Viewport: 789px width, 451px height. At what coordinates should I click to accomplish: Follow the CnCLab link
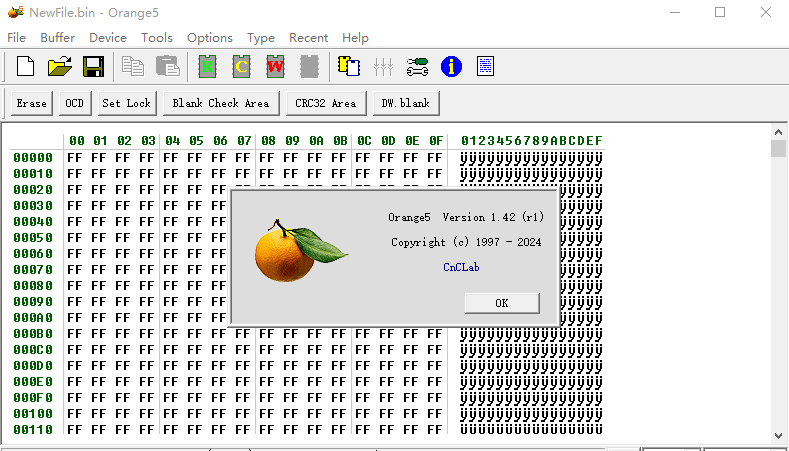coord(462,267)
